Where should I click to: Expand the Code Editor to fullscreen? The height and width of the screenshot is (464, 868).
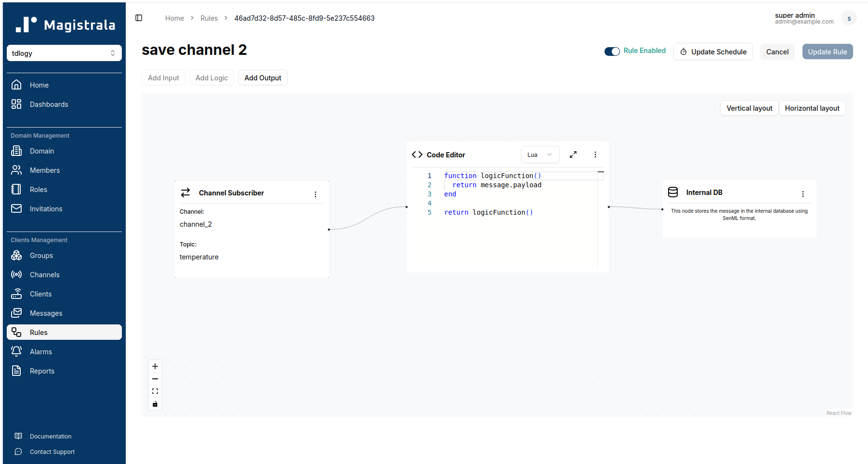click(573, 155)
